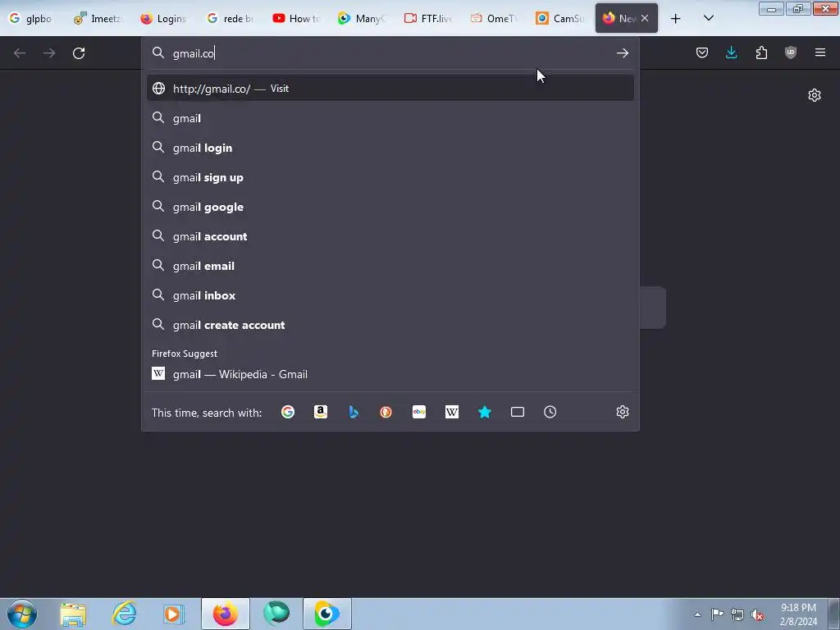This screenshot has height=630, width=840.
Task: Launch Internet Explorer from the taskbar
Action: pyautogui.click(x=125, y=614)
